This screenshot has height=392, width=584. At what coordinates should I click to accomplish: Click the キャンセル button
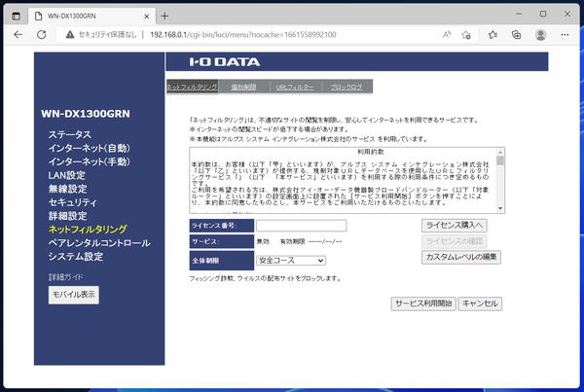pyautogui.click(x=480, y=303)
